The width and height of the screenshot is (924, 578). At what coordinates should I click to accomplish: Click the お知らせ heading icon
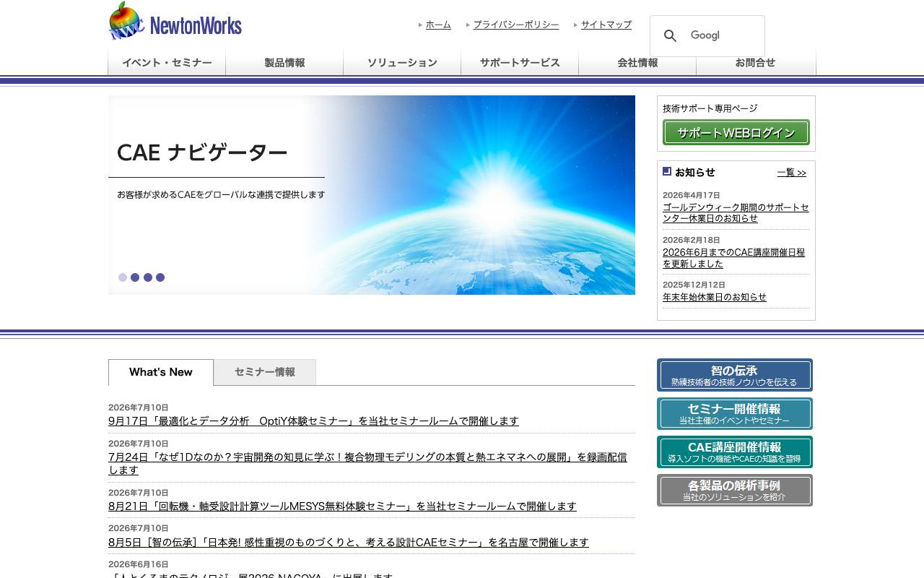pyautogui.click(x=667, y=171)
